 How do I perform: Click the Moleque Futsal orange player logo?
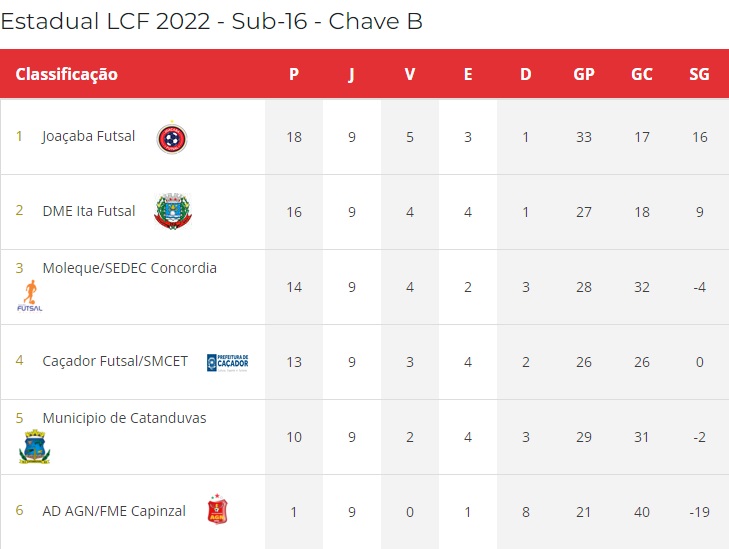tap(30, 296)
